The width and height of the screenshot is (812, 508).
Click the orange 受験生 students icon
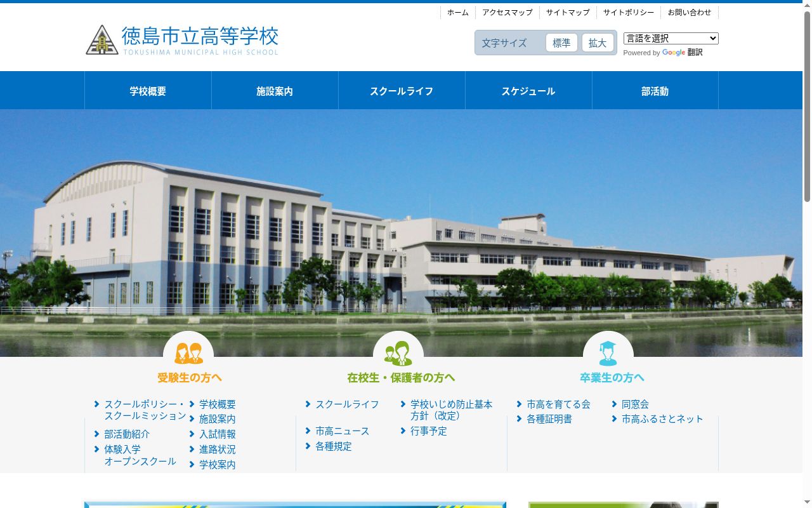coord(188,353)
